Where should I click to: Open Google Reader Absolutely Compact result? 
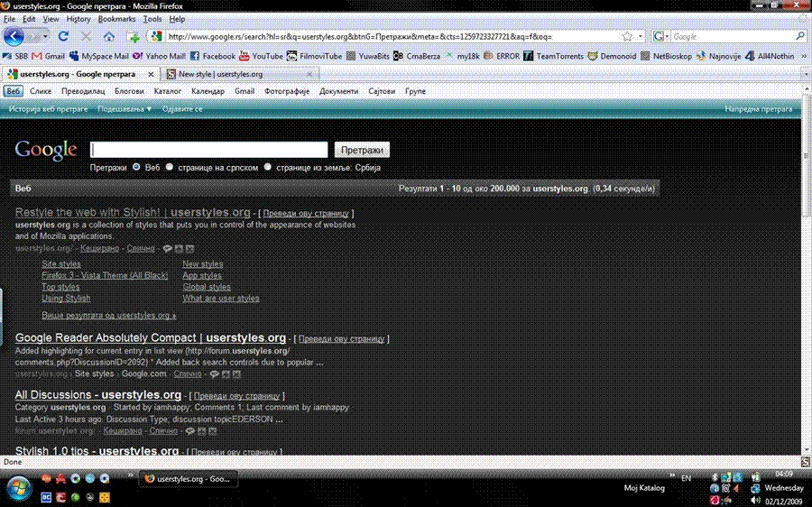(150, 337)
